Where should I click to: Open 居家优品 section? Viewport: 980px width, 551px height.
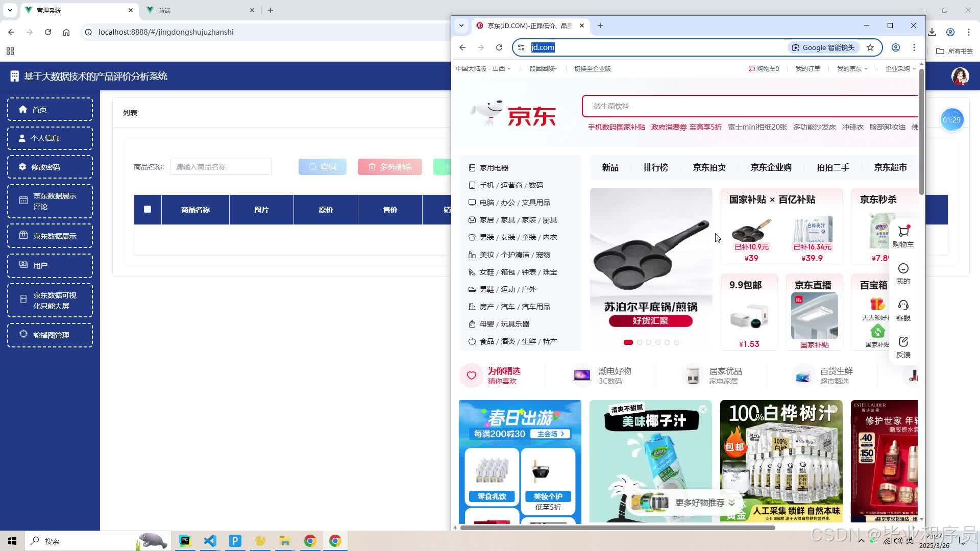coord(713,375)
